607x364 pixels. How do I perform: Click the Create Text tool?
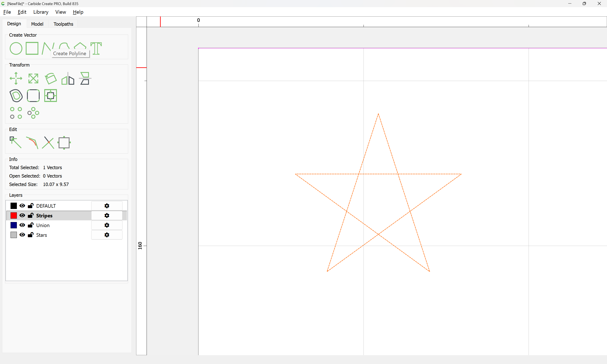(x=96, y=48)
